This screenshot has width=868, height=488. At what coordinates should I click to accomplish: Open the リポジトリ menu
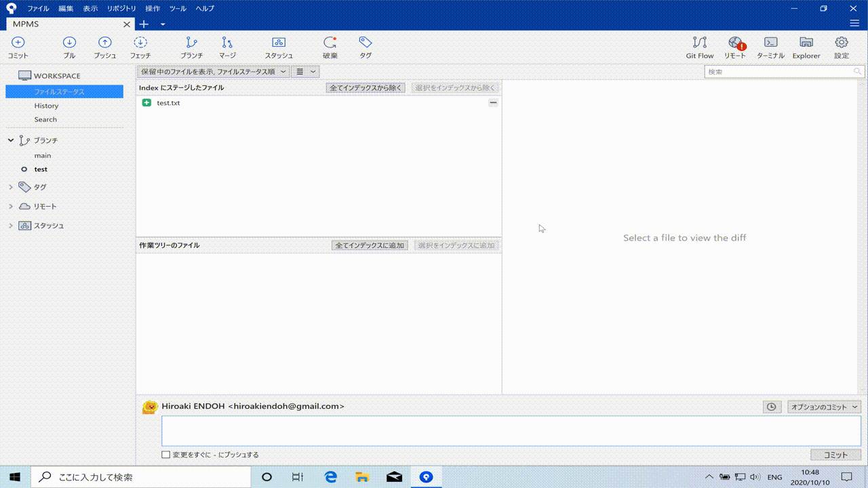[121, 9]
